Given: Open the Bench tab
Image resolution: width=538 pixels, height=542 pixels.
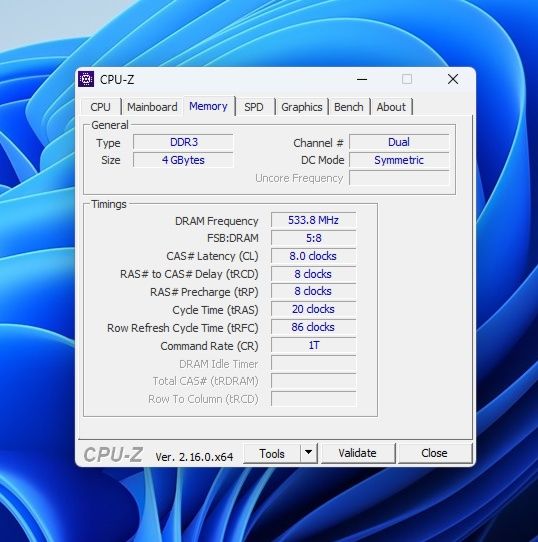Looking at the screenshot, I should coord(349,107).
